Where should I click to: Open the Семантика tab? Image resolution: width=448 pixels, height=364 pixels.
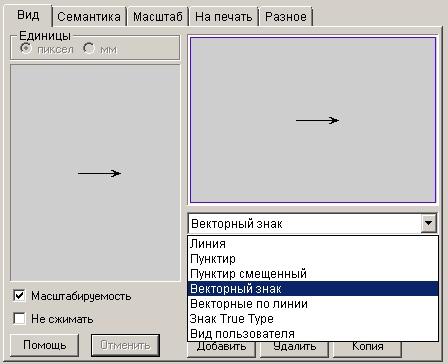click(89, 17)
